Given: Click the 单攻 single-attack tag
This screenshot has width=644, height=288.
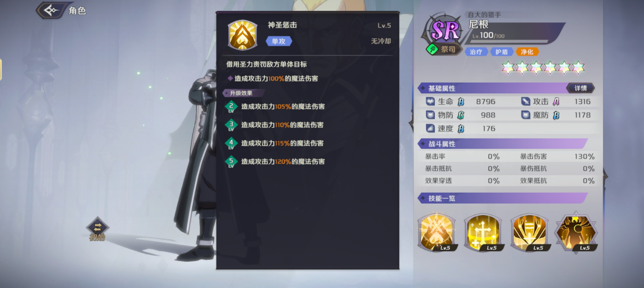Looking at the screenshot, I should 279,41.
